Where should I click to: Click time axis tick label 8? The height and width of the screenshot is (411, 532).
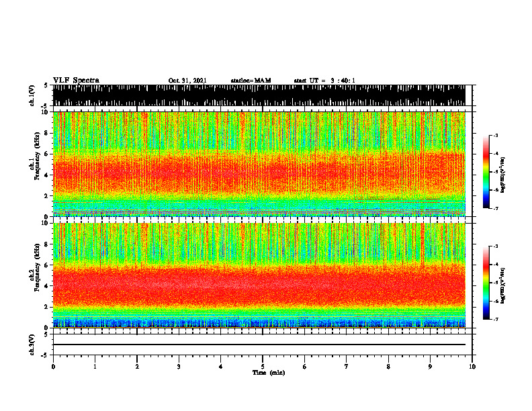(388, 367)
